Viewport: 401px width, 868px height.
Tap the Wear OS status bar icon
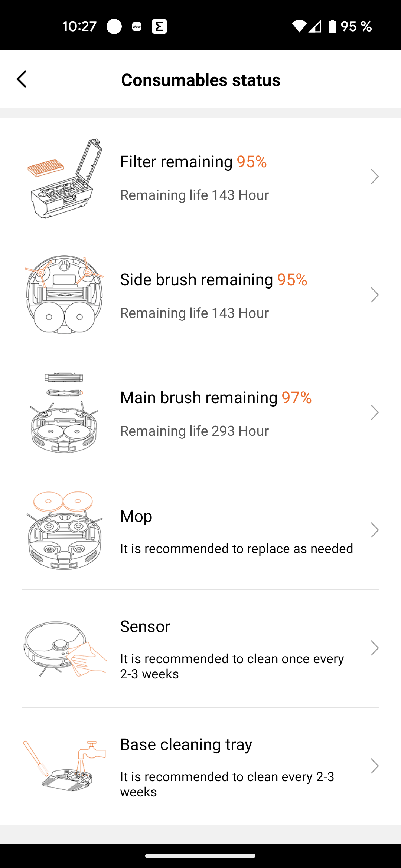click(137, 26)
